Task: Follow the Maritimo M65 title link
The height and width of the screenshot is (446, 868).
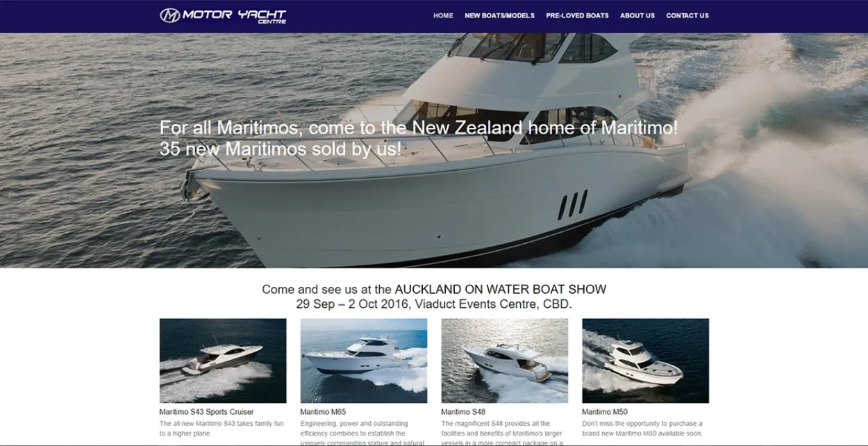Action: [x=323, y=412]
